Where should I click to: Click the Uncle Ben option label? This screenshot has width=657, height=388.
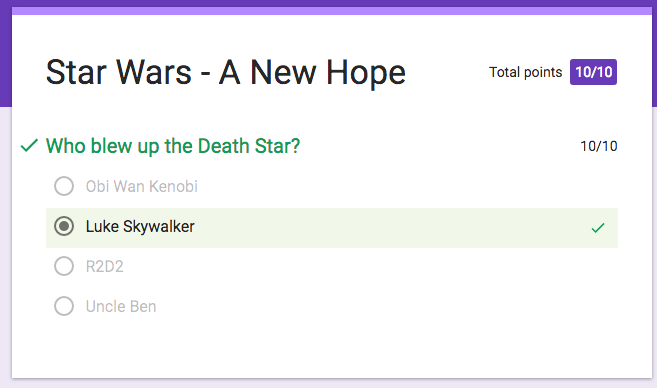[x=121, y=307]
